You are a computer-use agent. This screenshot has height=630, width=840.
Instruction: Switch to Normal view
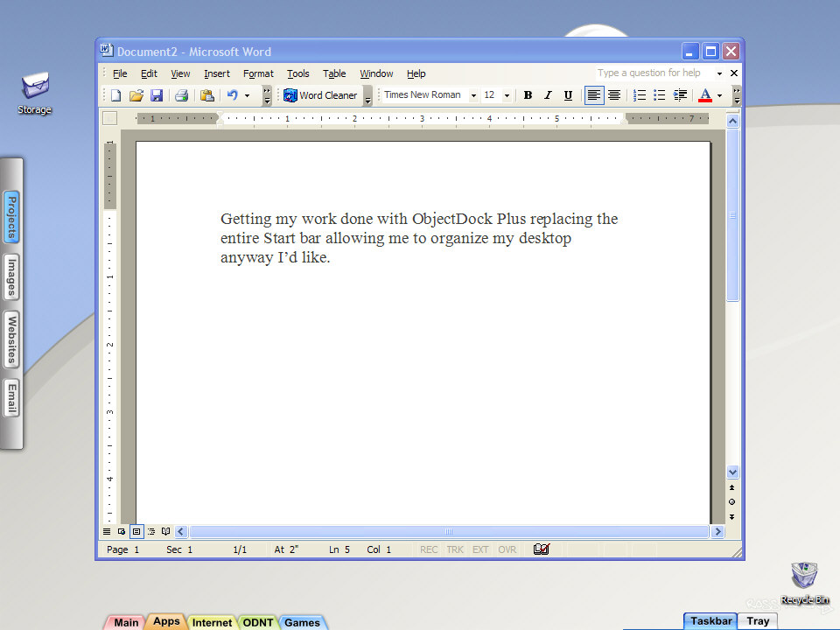(x=107, y=531)
